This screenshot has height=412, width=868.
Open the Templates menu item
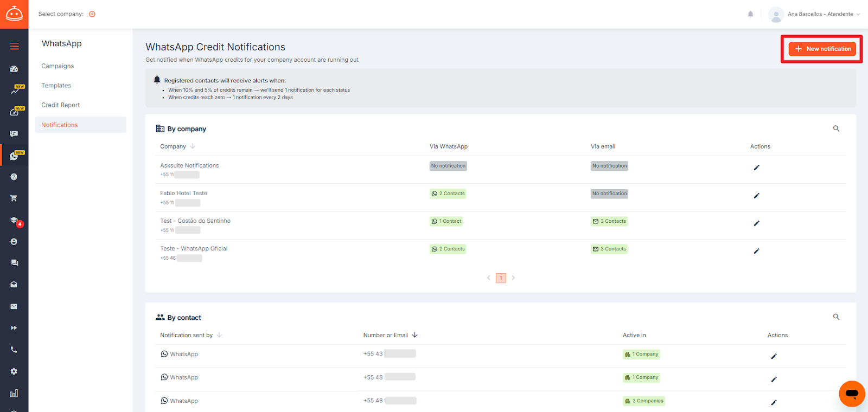coord(56,86)
